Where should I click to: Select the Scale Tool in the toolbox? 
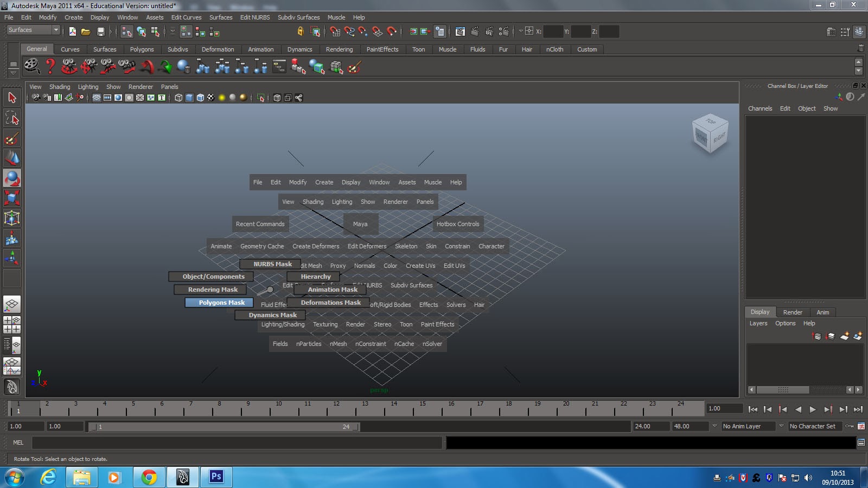point(12,197)
